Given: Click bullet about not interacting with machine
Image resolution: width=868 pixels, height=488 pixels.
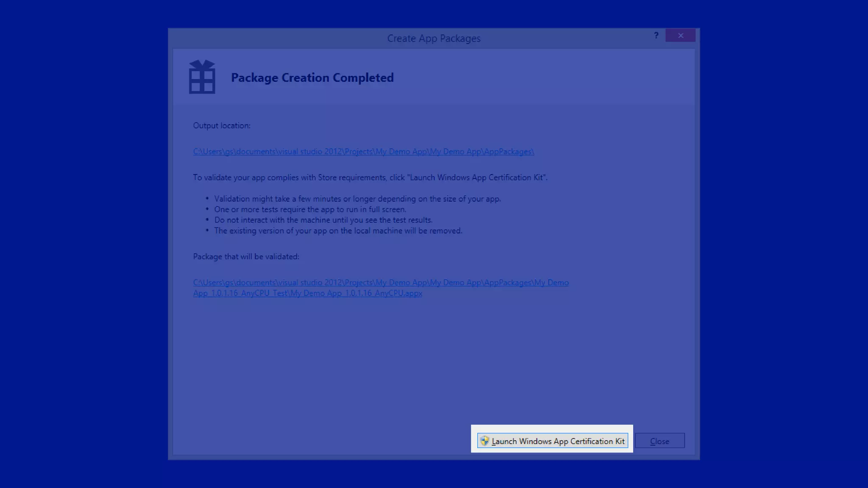Looking at the screenshot, I should pyautogui.click(x=323, y=220).
